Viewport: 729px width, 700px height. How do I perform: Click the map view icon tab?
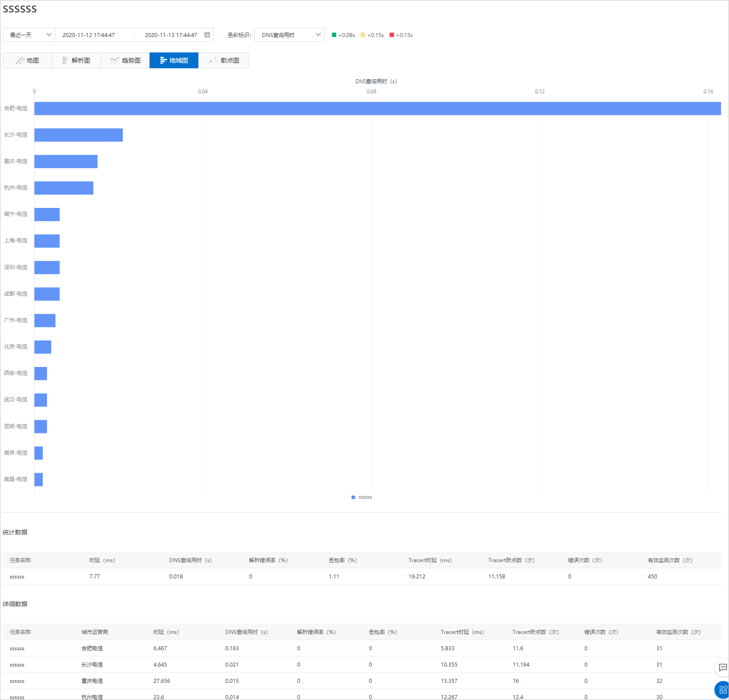(x=20, y=60)
